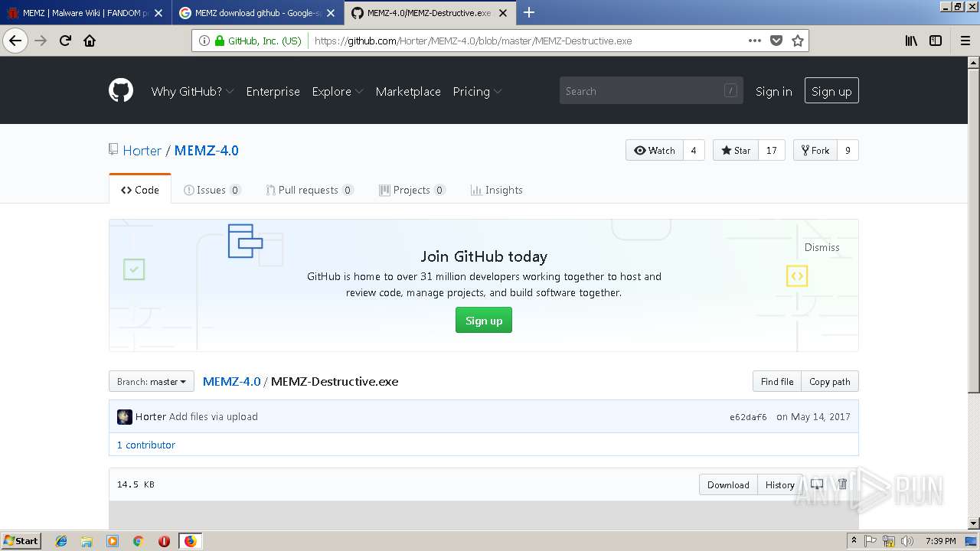980x551 pixels.
Task: Toggle Firefox sidebar view
Action: [936, 41]
